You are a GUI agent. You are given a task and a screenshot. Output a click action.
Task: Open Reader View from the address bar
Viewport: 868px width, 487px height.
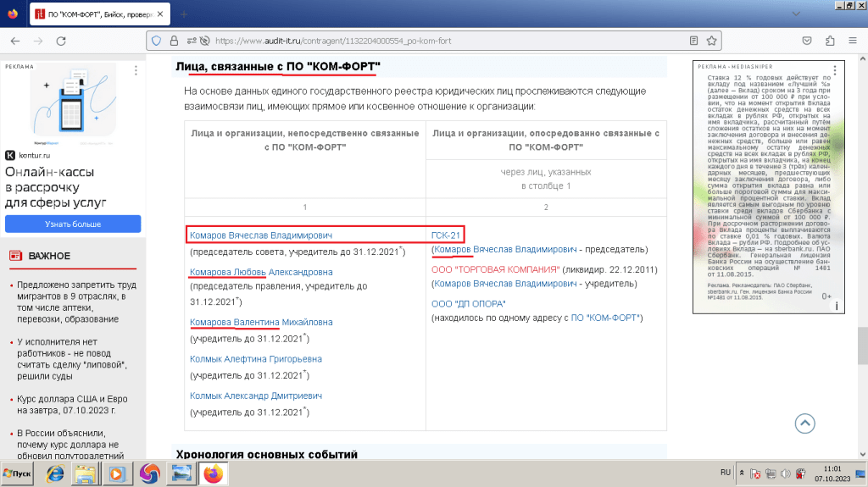coord(693,41)
